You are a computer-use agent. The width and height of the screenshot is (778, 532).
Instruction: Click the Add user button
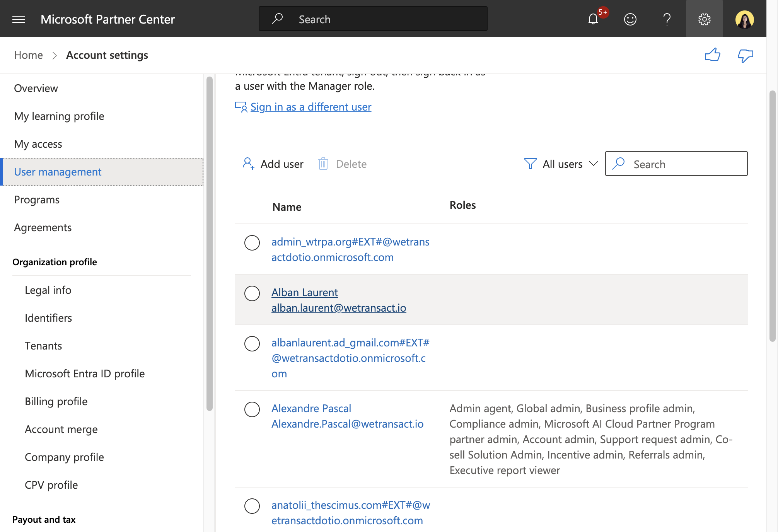[x=273, y=164]
